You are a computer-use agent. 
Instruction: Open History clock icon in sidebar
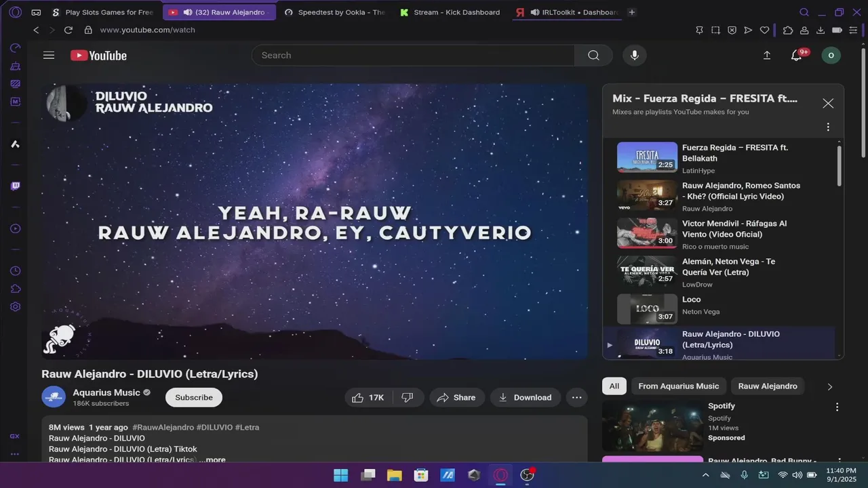pos(15,271)
